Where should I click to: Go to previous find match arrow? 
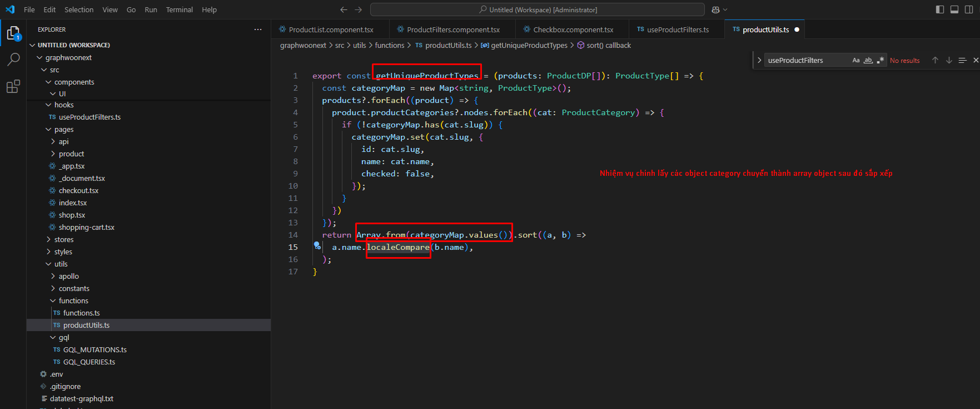click(935, 60)
